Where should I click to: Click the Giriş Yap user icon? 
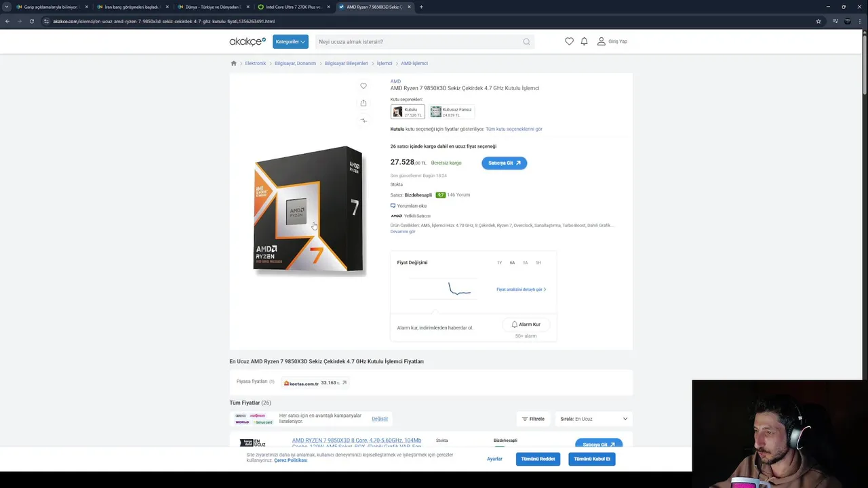601,41
